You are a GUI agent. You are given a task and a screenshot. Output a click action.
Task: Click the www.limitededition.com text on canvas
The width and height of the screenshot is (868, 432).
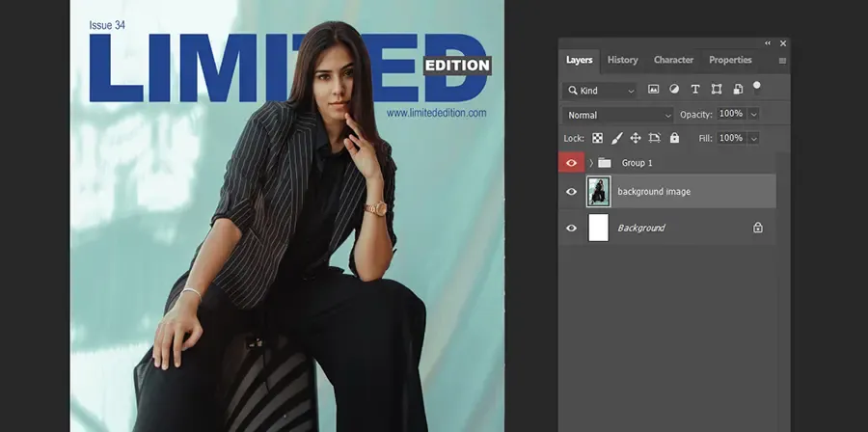click(436, 113)
